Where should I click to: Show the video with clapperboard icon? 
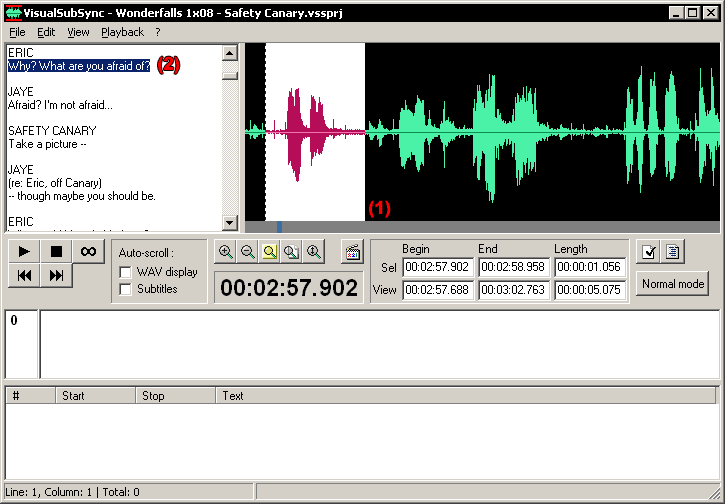tap(352, 252)
